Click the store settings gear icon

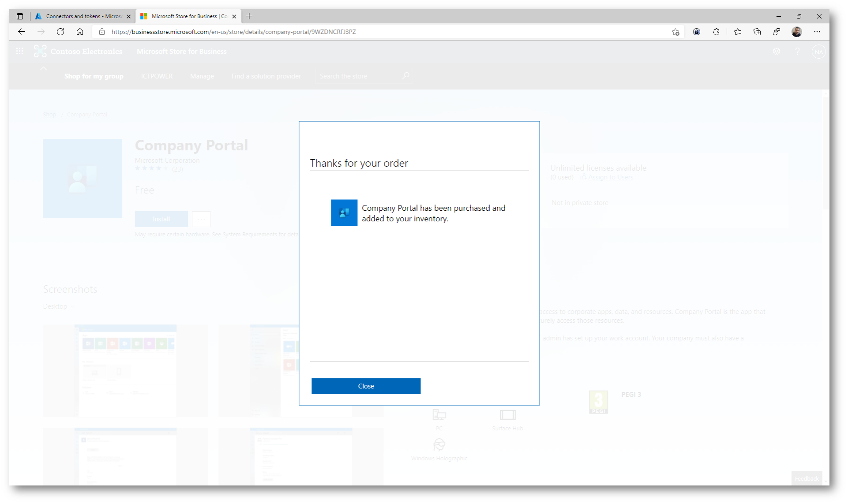[776, 52]
